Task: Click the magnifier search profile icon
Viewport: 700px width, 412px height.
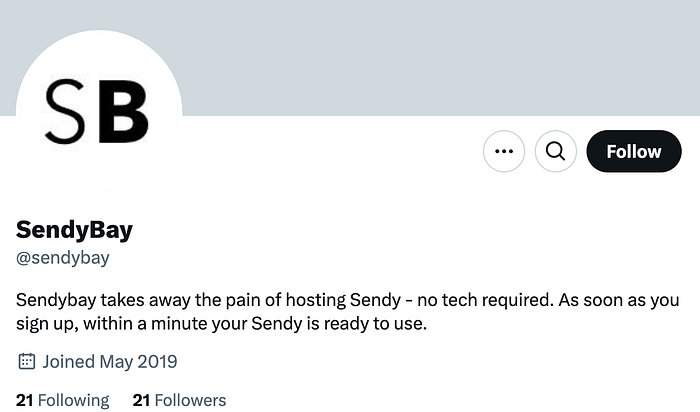Action: click(x=555, y=151)
